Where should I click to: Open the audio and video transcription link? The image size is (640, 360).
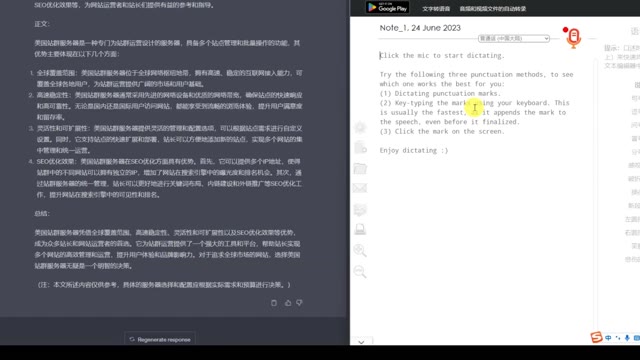click(x=493, y=9)
